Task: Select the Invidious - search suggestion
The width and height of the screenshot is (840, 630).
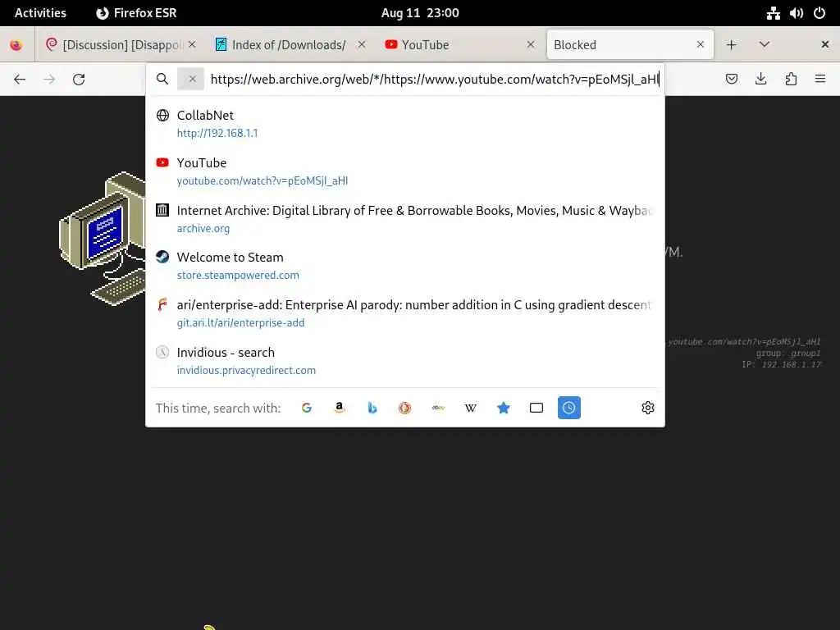Action: click(405, 361)
